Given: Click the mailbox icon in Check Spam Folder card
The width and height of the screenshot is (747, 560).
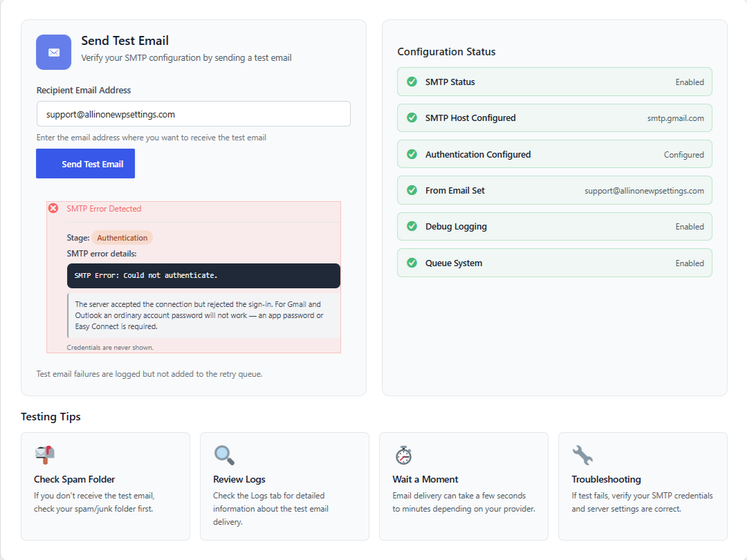Looking at the screenshot, I should pos(45,455).
